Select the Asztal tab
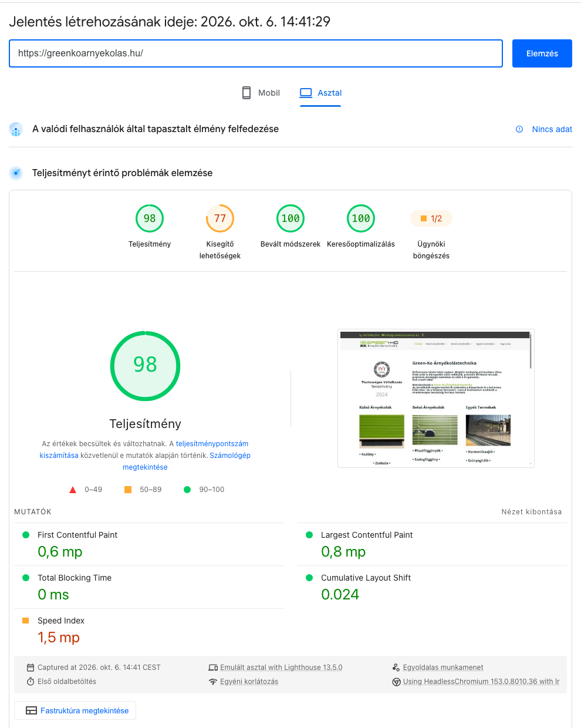Viewport: 581px width, 728px height. pos(320,93)
